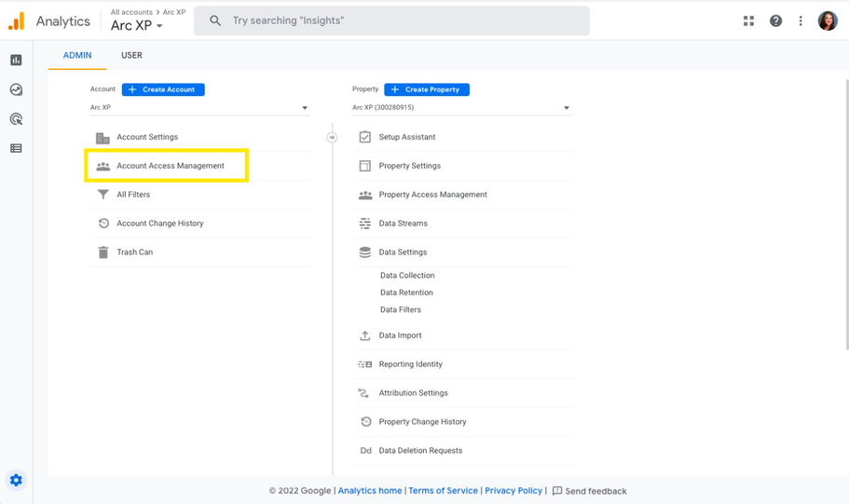Click the circular arrow between account and property columns
Image resolution: width=849 pixels, height=504 pixels.
[332, 138]
